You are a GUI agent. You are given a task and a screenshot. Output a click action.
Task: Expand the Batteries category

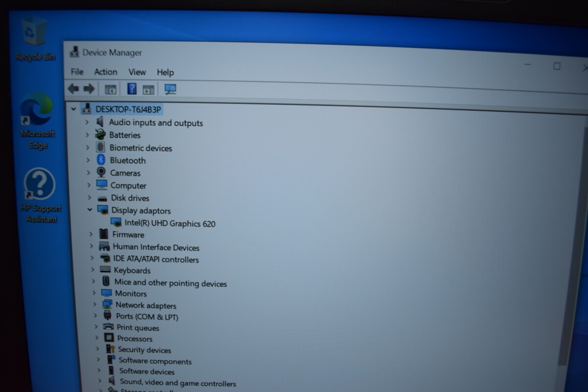(88, 135)
